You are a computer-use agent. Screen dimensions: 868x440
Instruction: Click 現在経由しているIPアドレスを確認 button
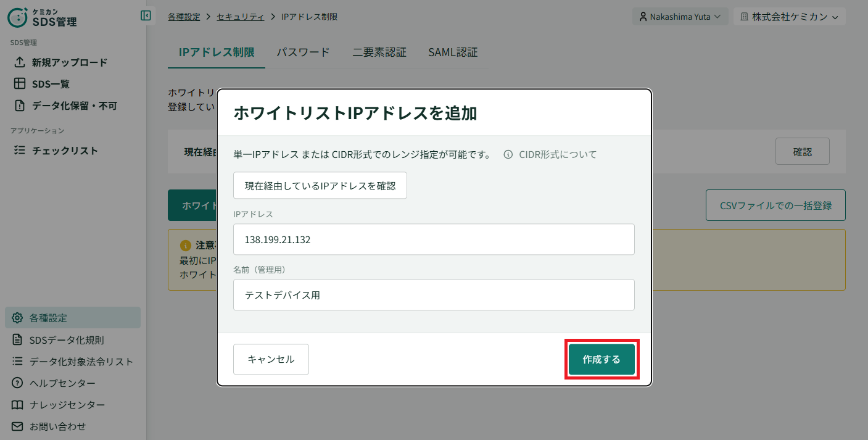pos(320,185)
